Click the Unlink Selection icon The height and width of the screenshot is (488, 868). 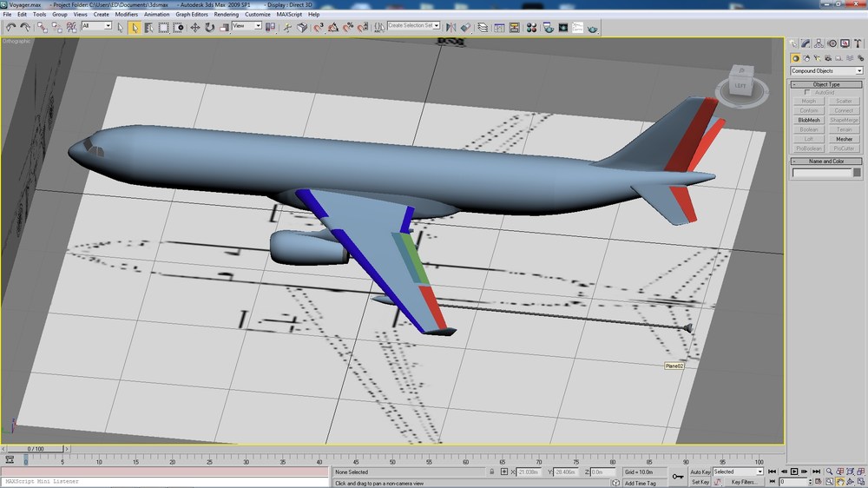click(56, 27)
